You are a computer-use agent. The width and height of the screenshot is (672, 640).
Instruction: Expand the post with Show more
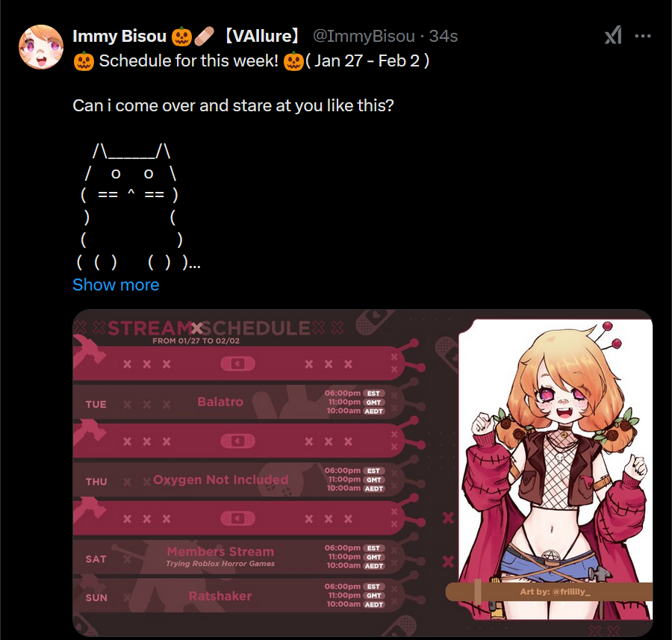pyautogui.click(x=116, y=285)
